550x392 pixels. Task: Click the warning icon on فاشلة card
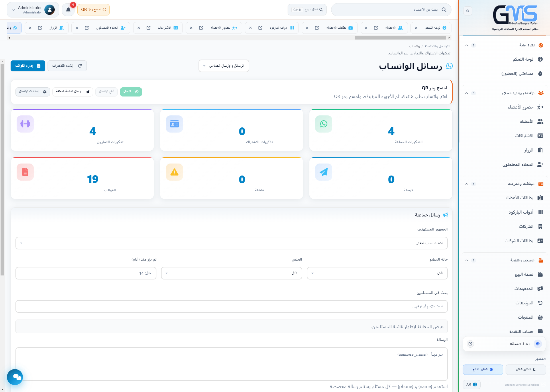(174, 172)
